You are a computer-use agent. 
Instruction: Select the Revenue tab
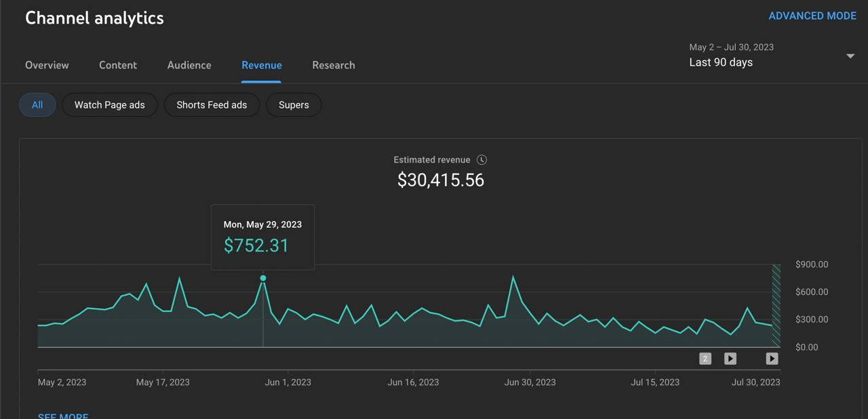[262, 65]
